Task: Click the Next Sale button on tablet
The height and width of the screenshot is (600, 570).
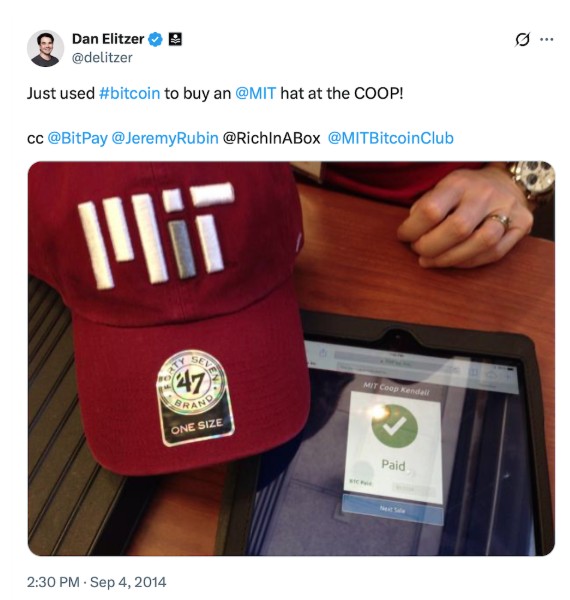Action: (393, 509)
